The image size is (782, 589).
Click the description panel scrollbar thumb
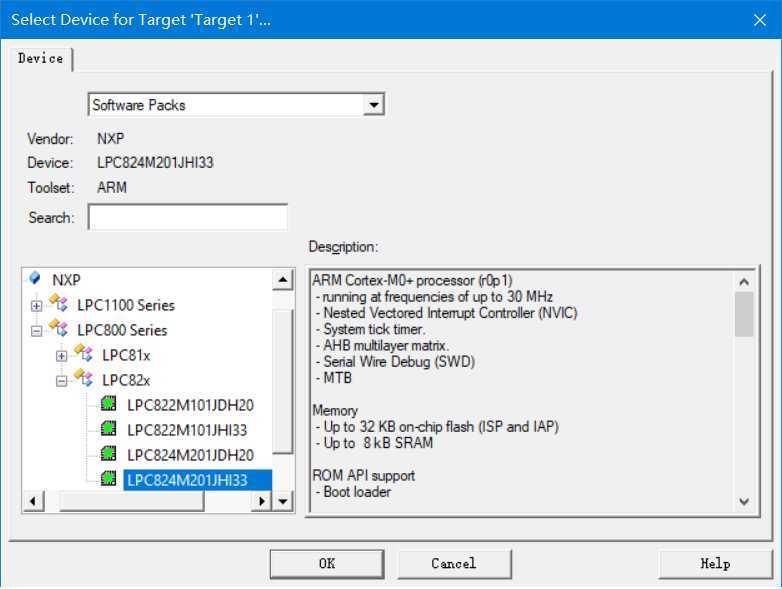coord(744,314)
